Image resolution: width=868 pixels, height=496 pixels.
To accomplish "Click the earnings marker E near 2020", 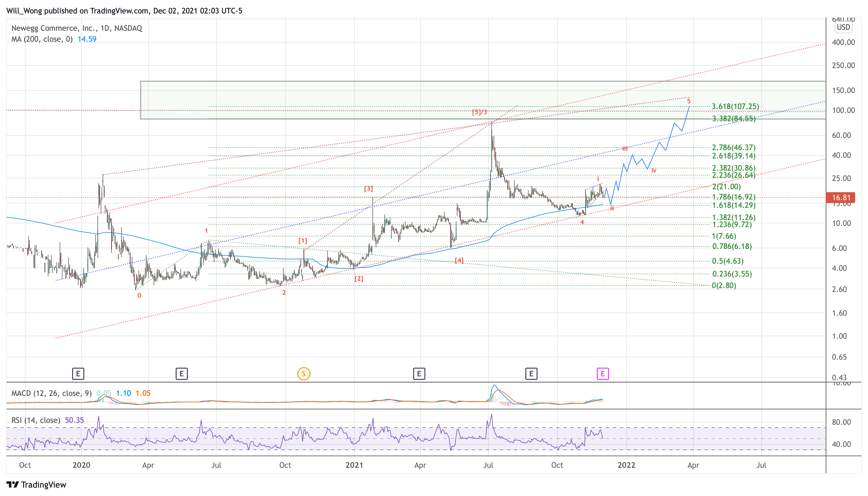I will 78,374.
